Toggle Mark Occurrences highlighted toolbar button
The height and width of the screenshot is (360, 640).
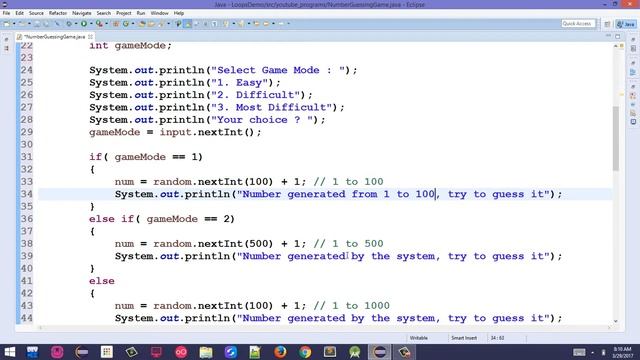pos(188,24)
